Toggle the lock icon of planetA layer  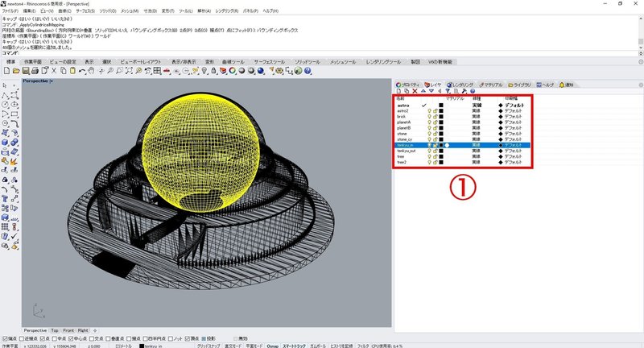coord(435,122)
